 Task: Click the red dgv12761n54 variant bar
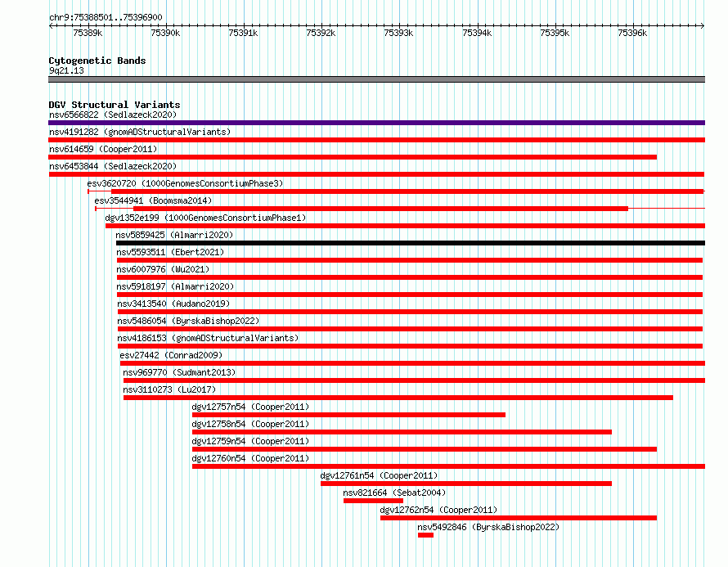point(466,484)
